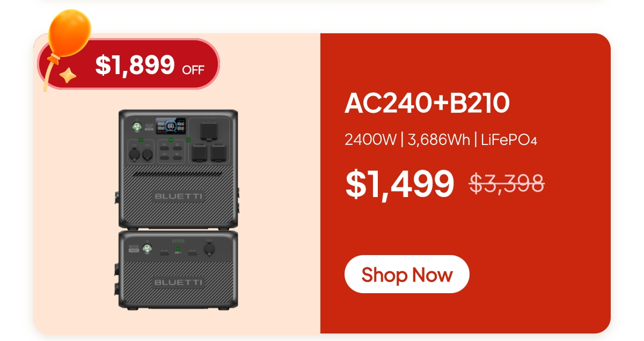
Task: Click the crossed-out $3,398 original price
Action: [507, 183]
